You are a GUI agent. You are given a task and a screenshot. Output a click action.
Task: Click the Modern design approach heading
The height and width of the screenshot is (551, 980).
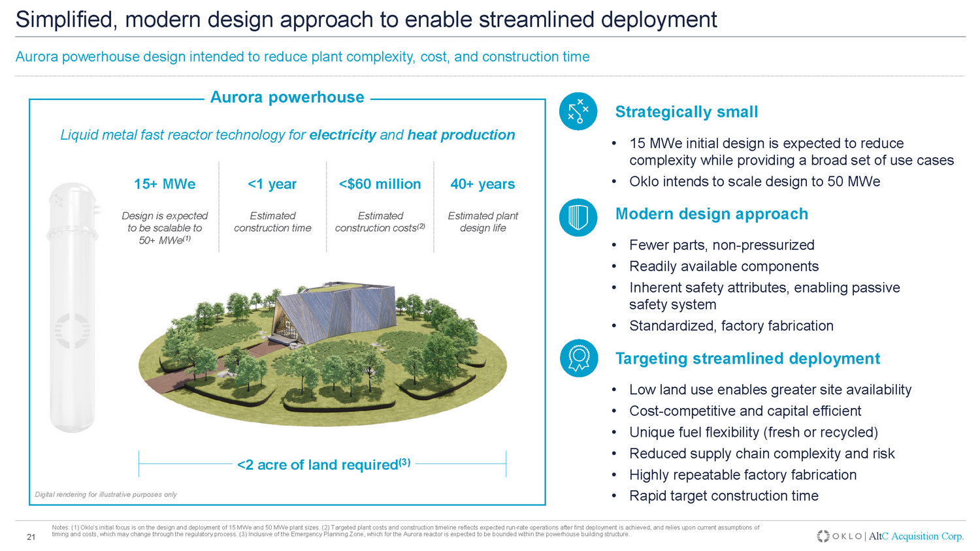point(711,214)
